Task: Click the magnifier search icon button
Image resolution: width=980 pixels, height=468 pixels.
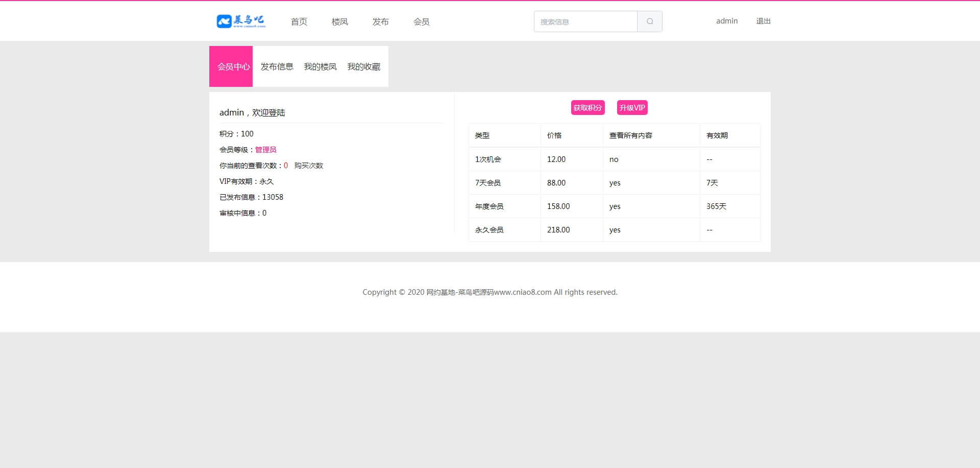Action: (x=649, y=21)
